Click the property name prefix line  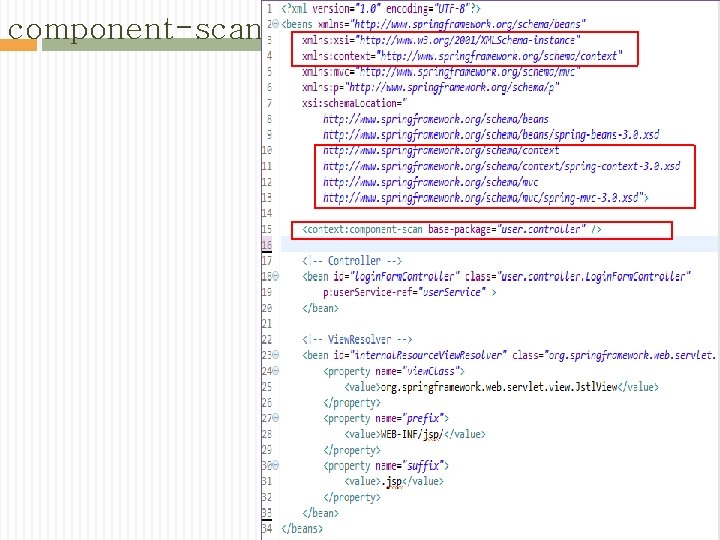tap(386, 418)
